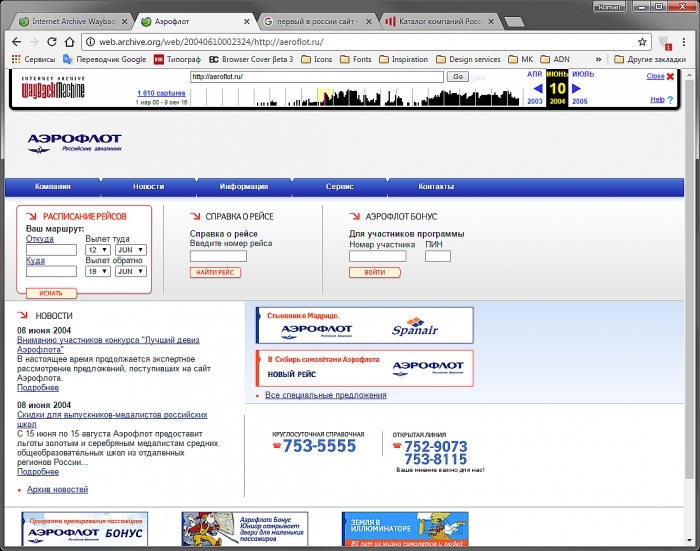Bookmark this page with star icon
The height and width of the screenshot is (551, 700).
[x=642, y=42]
